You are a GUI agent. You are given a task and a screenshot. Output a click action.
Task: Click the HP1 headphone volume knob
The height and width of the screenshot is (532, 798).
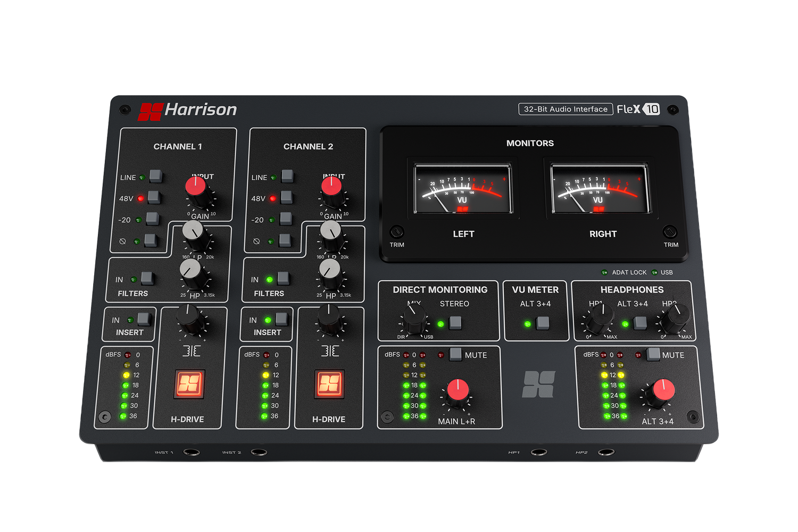click(601, 318)
